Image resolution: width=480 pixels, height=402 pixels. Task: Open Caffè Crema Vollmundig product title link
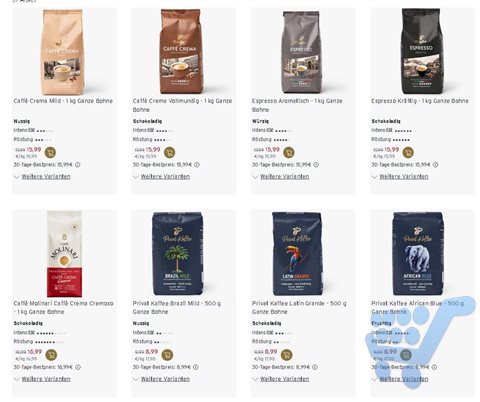point(182,105)
